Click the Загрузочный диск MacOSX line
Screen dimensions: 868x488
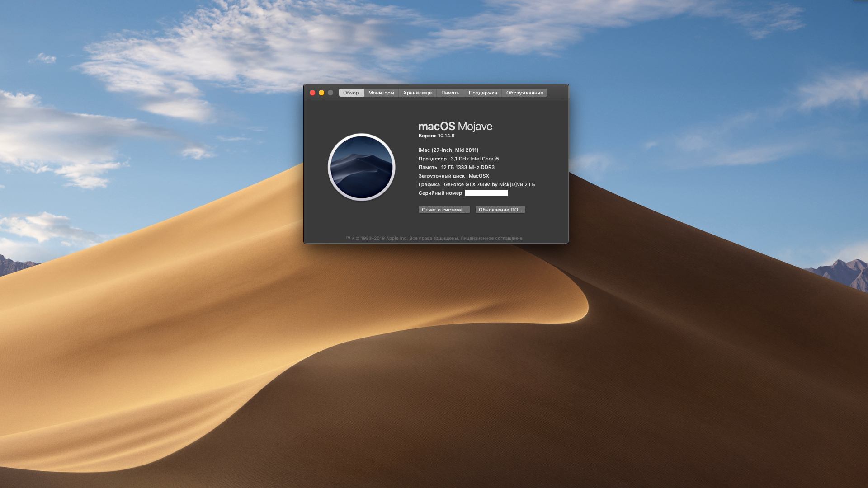pos(453,176)
